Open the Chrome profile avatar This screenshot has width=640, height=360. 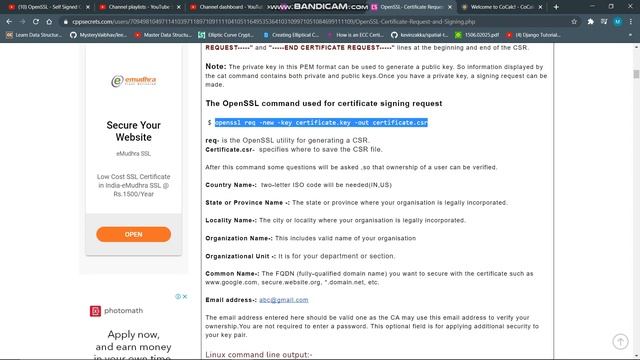tap(618, 22)
